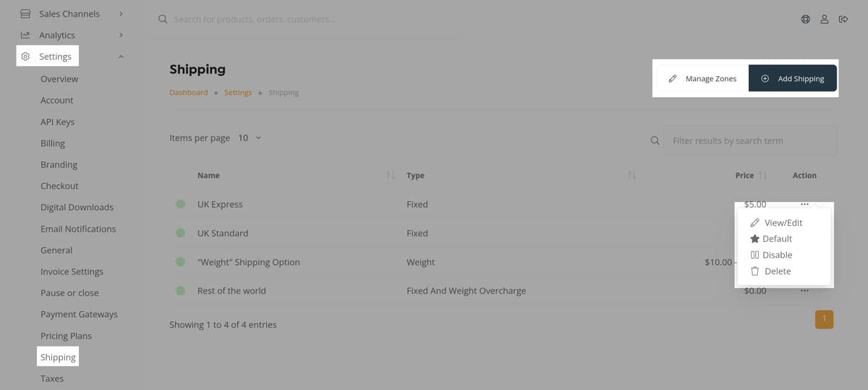Click the Analytics chart icon

coord(25,35)
